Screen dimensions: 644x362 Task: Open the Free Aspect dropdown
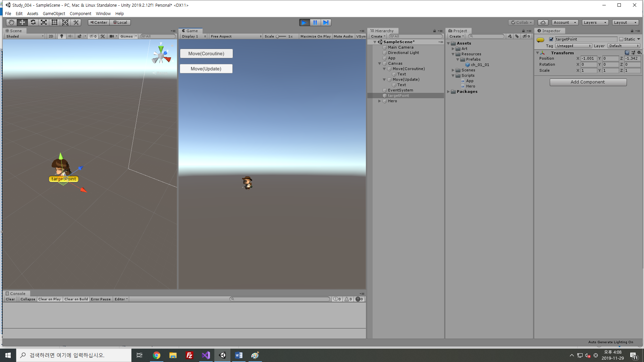tap(236, 36)
